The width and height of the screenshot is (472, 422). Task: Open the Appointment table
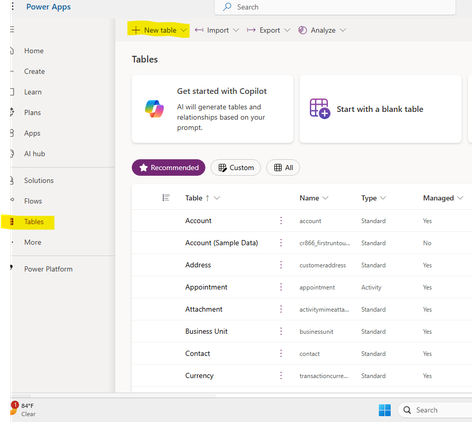click(x=206, y=287)
